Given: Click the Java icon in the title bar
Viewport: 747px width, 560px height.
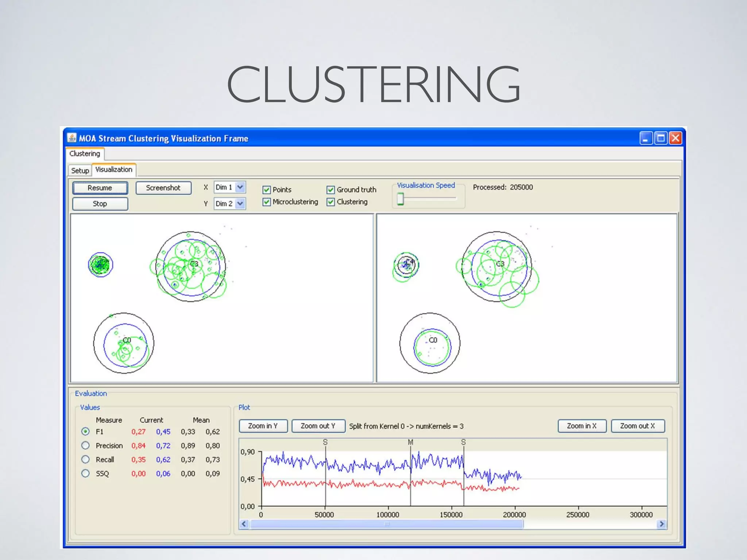Looking at the screenshot, I should [72, 138].
